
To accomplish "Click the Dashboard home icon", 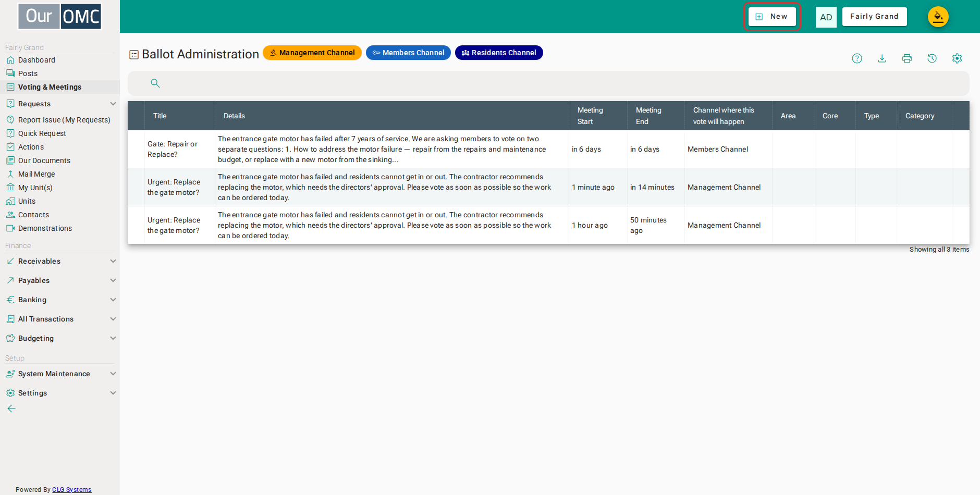I will tap(10, 60).
